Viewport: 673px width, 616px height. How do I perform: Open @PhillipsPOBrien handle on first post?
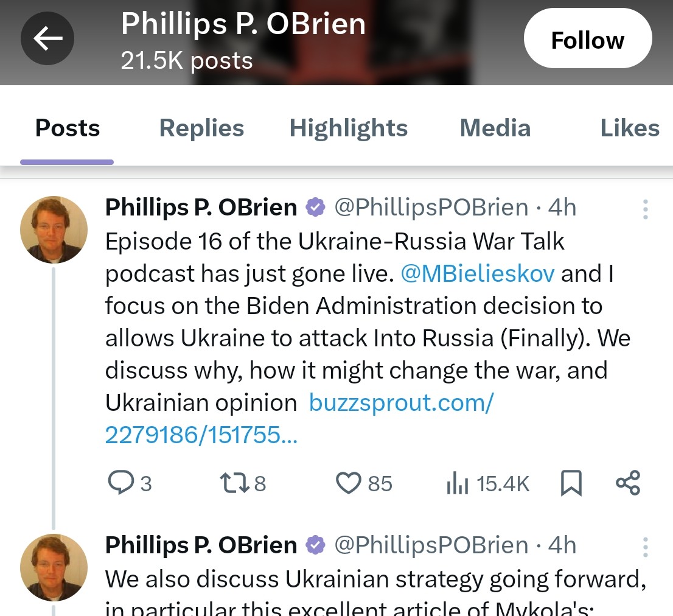click(431, 208)
